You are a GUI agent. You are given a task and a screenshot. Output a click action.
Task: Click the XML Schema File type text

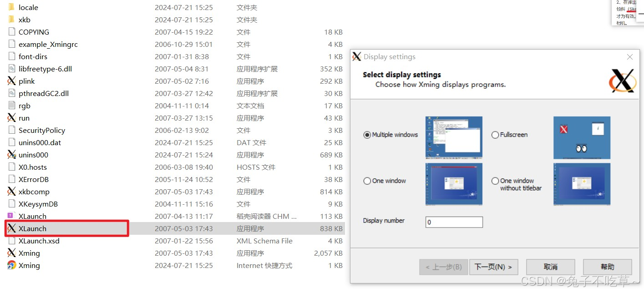tap(264, 241)
